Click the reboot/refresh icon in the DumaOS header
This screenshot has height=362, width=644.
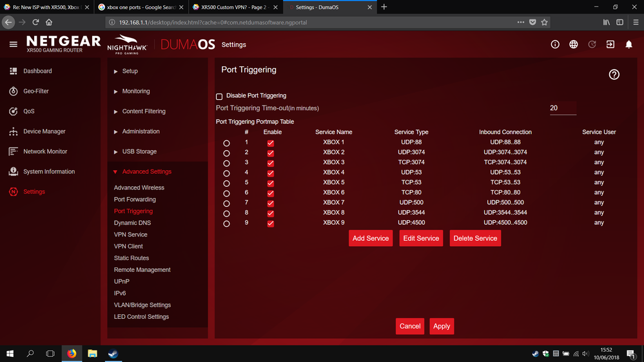click(592, 44)
